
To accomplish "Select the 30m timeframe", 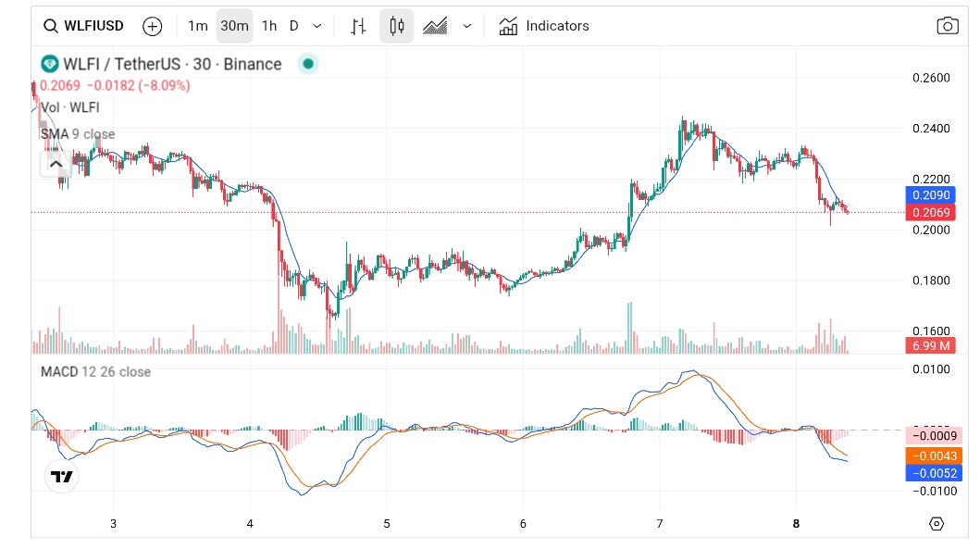I will [234, 26].
